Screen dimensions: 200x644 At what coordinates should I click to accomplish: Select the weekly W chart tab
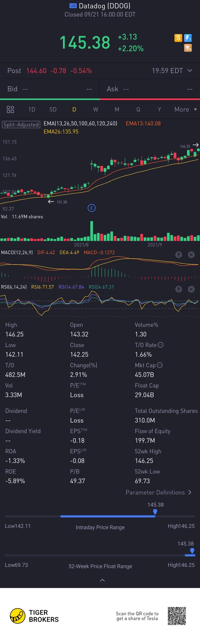click(x=96, y=109)
